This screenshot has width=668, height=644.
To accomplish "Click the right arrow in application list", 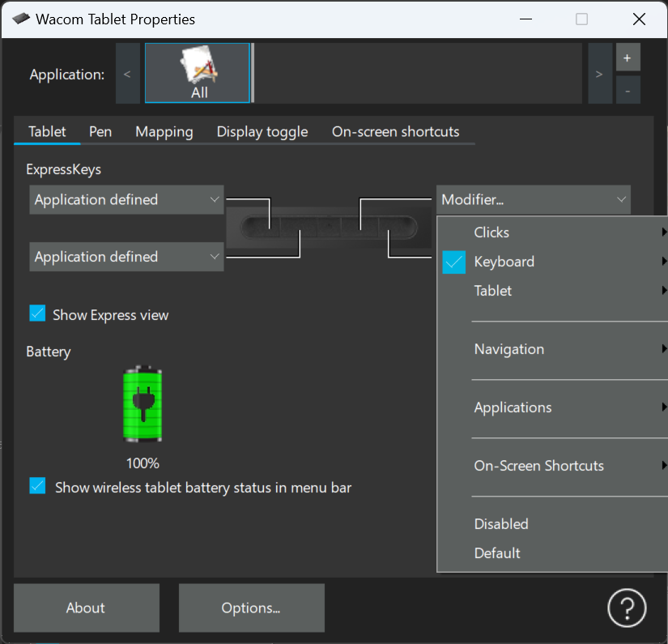I will pyautogui.click(x=599, y=73).
